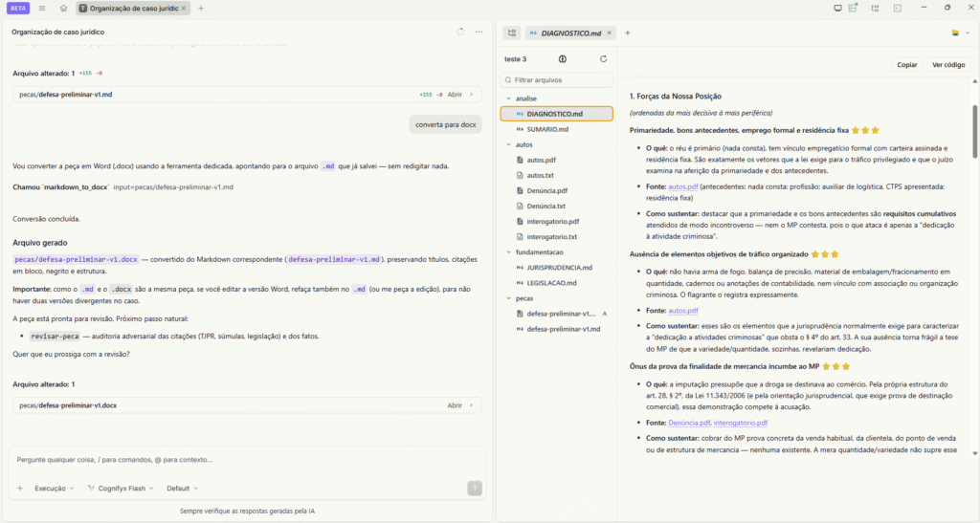This screenshot has width=980, height=523.
Task: Open the Denúncia.pdf link in document
Action: pos(689,423)
